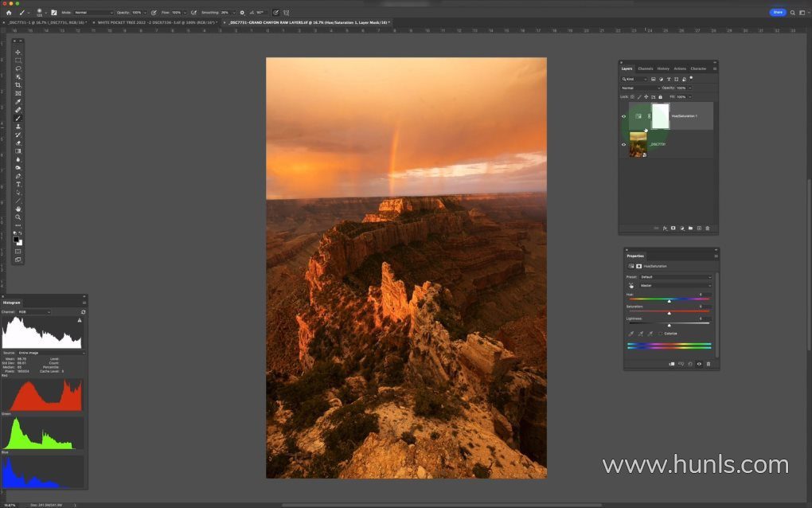Screen dimensions: 812x508
Task: Create a new layer with plus icon
Action: 699,228
